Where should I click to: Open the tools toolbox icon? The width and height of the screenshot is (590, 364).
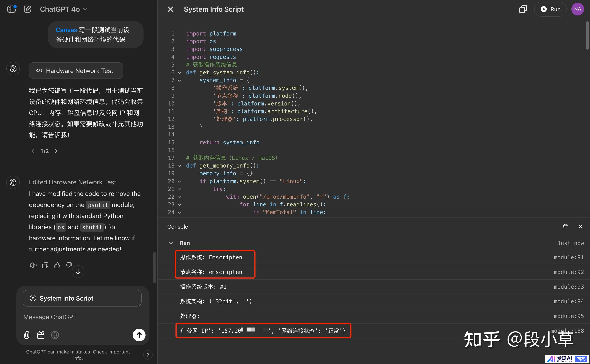[41, 335]
